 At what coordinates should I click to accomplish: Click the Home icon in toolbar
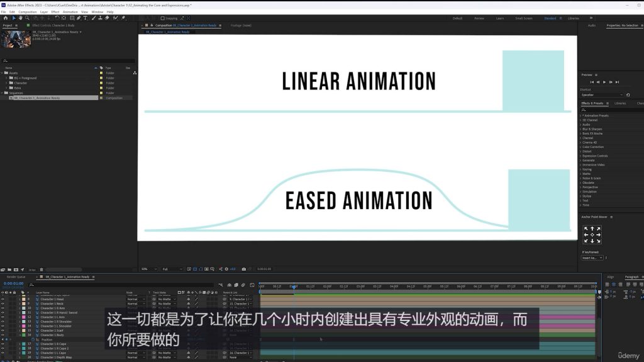coord(5,18)
